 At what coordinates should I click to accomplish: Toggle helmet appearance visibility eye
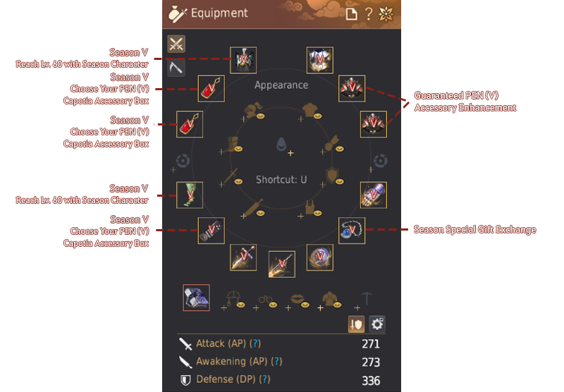[x=260, y=116]
